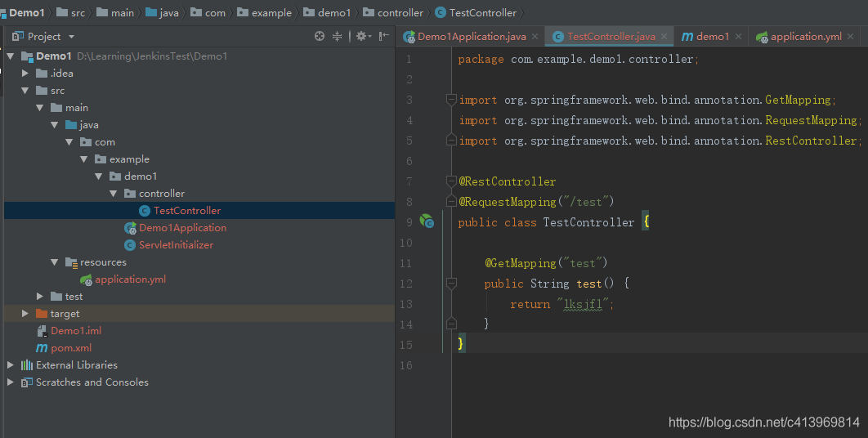Click the Spring bean gutter icon on line 9
868x438 pixels.
coord(427,221)
